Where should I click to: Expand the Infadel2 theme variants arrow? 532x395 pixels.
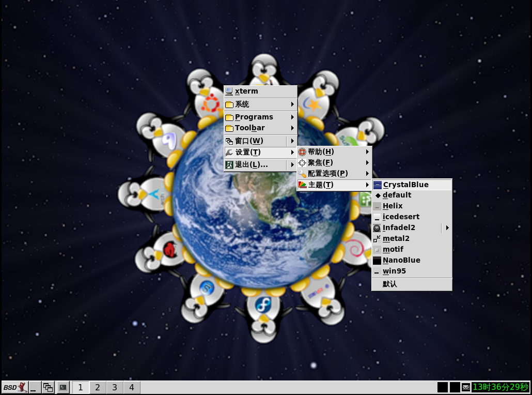(x=447, y=228)
